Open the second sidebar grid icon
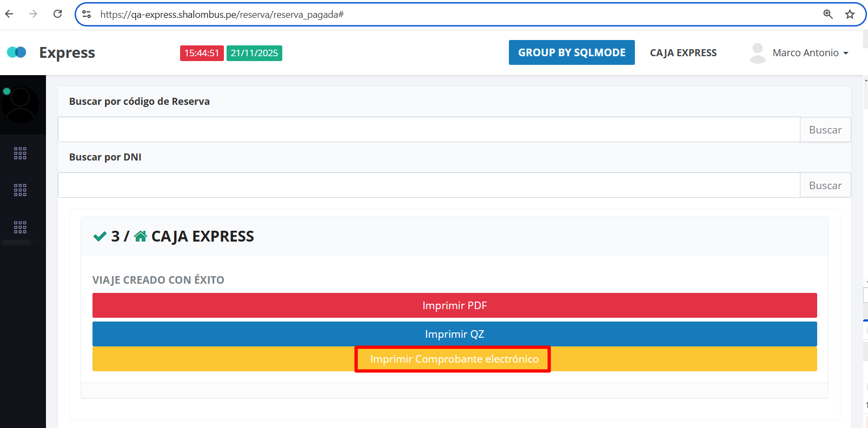The image size is (868, 428). [20, 190]
